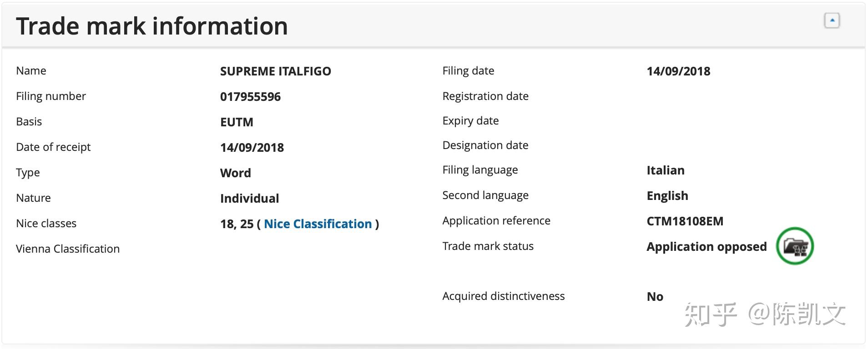This screenshot has height=349, width=868.
Task: Click the Date of receipt value
Action: tap(252, 147)
